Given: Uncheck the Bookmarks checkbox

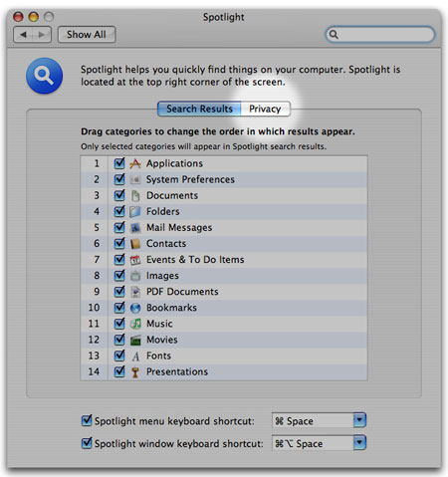Looking at the screenshot, I should click(119, 307).
